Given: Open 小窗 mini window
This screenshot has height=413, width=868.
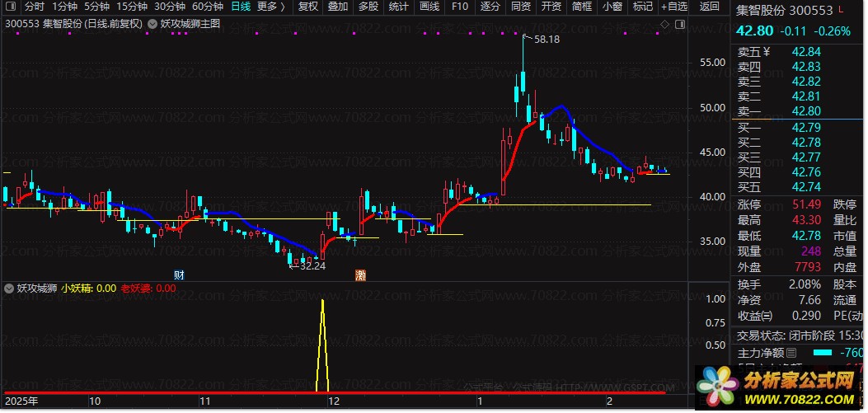Looking at the screenshot, I should [x=612, y=7].
